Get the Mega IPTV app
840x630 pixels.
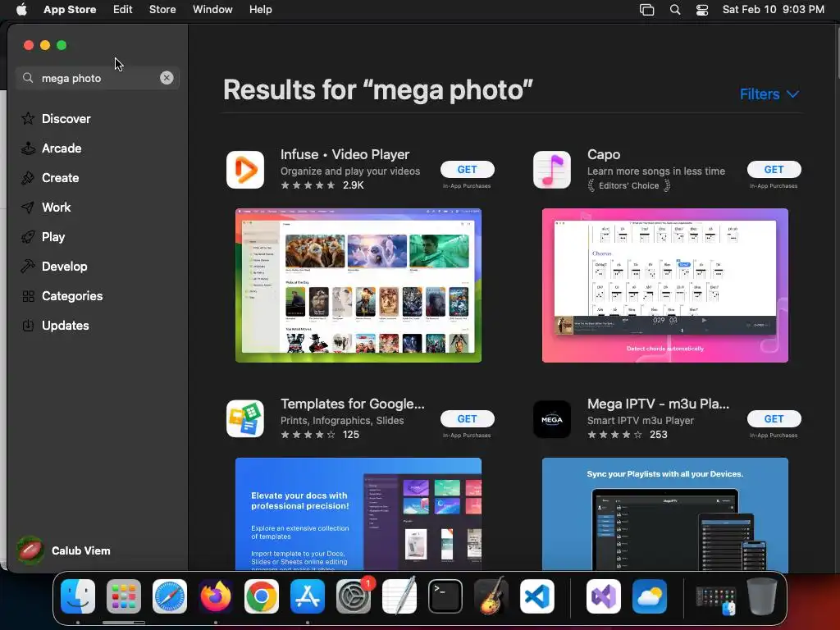tap(774, 419)
